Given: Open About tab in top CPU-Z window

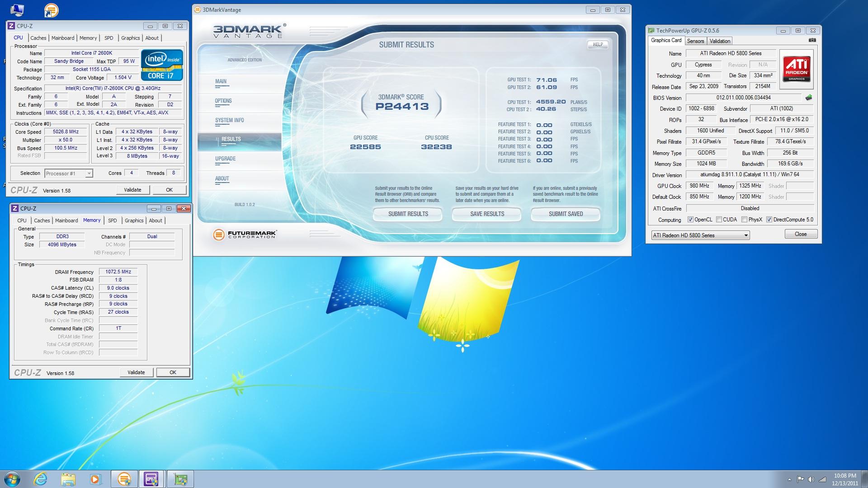Looking at the screenshot, I should [152, 38].
